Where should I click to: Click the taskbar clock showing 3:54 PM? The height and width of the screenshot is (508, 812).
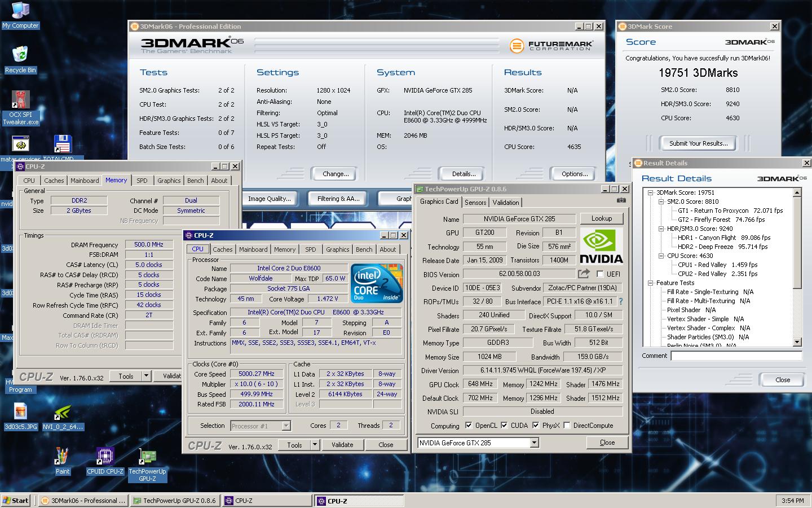click(x=792, y=501)
